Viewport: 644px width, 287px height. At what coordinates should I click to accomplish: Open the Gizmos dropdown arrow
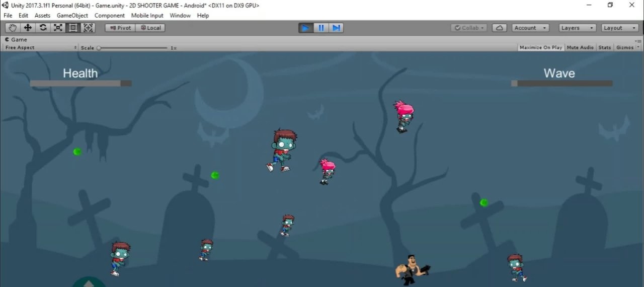(637, 47)
